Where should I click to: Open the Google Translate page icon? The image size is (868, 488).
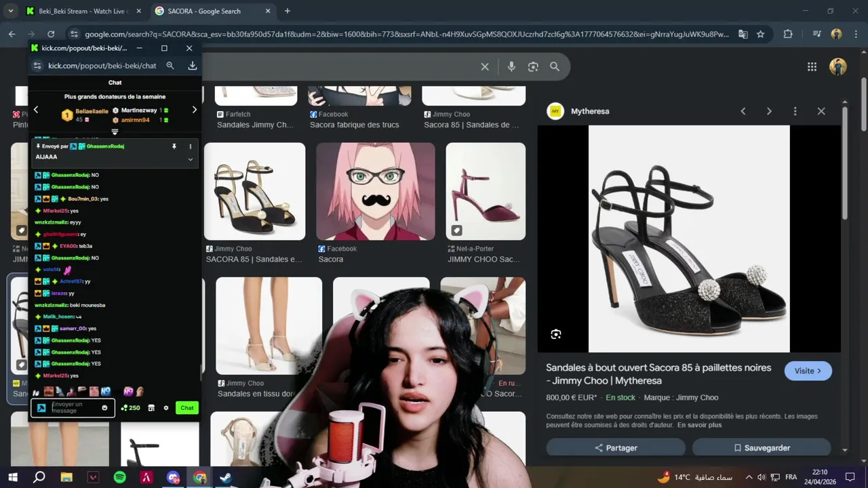743,34
